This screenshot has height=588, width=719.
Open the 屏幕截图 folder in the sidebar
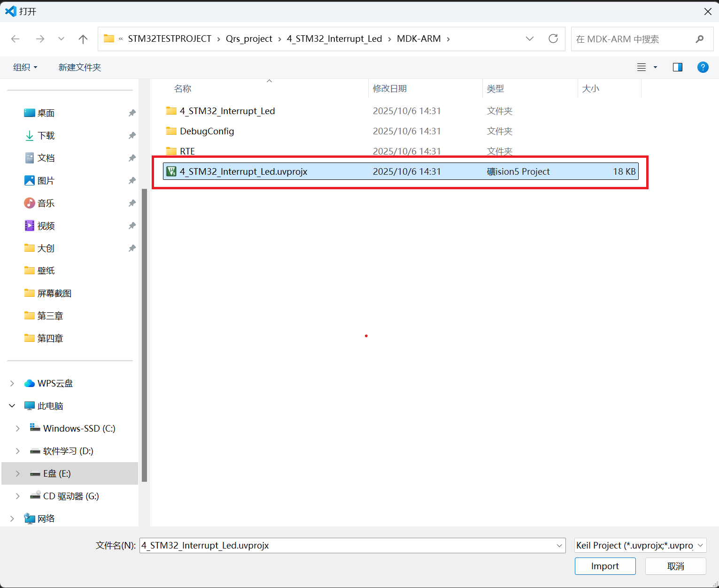tap(54, 293)
